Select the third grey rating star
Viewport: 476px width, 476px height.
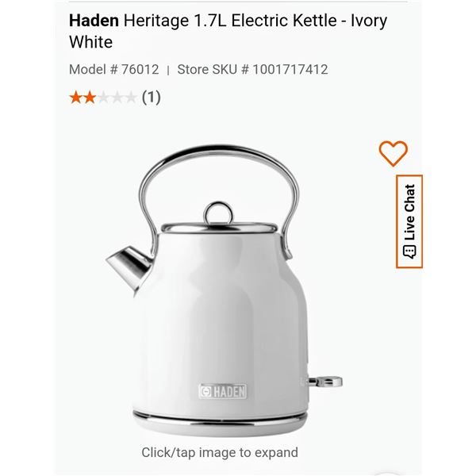click(103, 98)
